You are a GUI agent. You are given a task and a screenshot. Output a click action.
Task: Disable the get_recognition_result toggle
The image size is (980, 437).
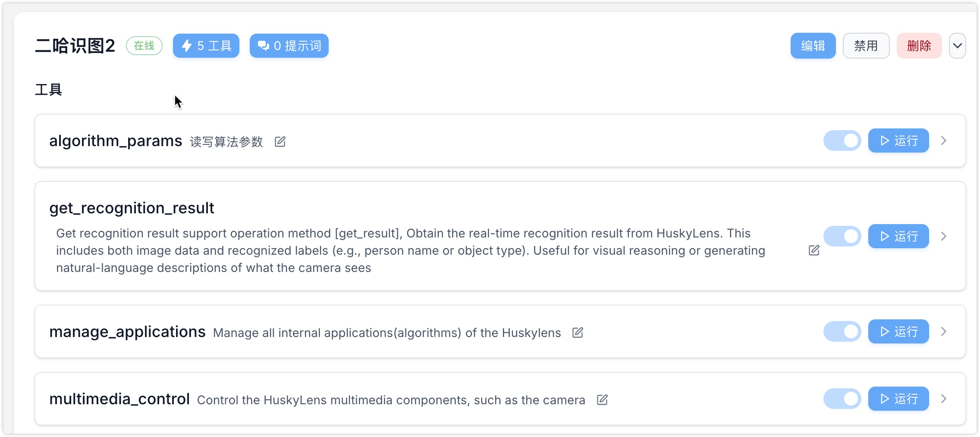pos(842,236)
